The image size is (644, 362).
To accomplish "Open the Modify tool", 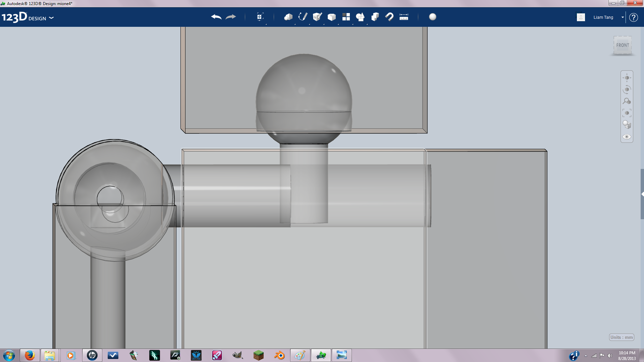I will pos(332,17).
